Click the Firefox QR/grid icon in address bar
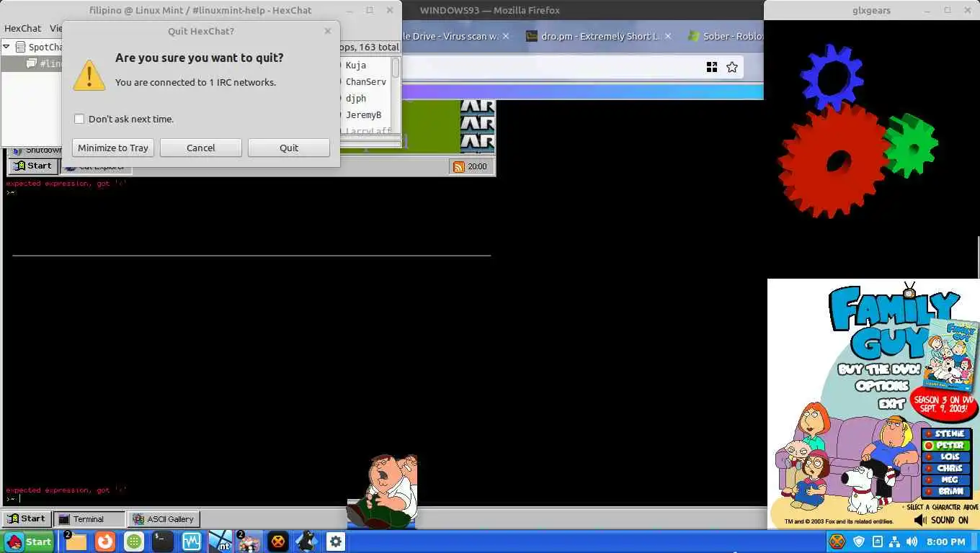The height and width of the screenshot is (553, 980). (x=712, y=67)
